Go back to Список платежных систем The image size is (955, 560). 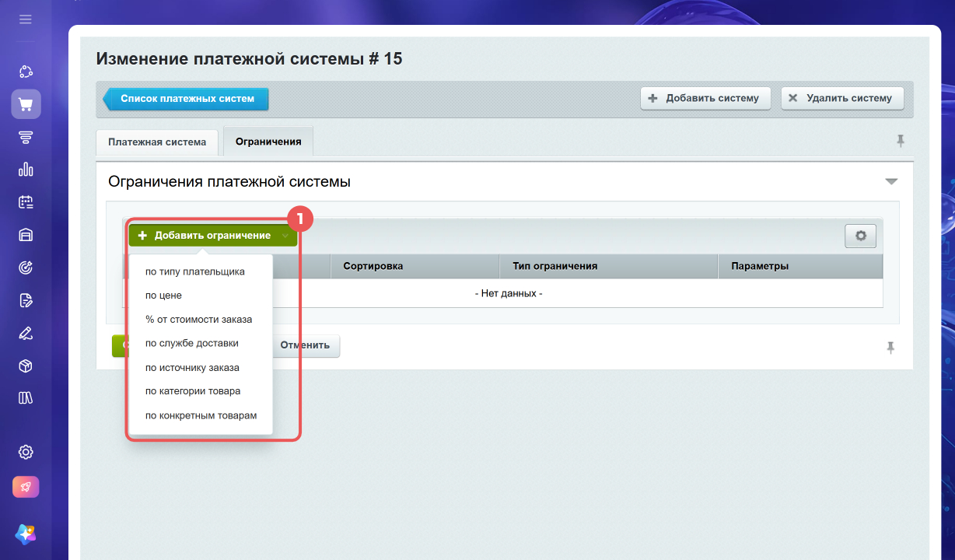pyautogui.click(x=186, y=99)
